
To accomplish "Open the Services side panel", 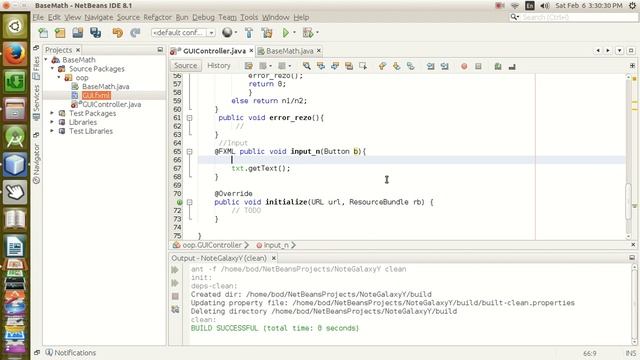I will pos(36,102).
